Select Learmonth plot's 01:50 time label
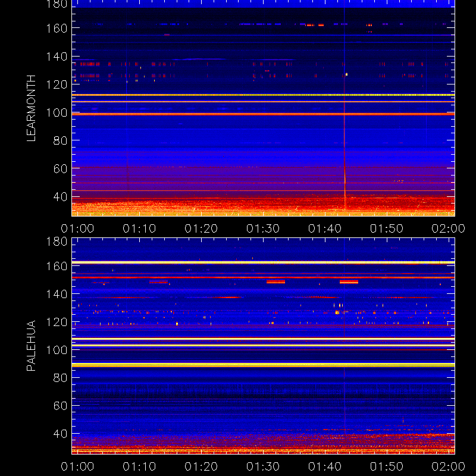Screen dimensions: 476x476 coord(387,228)
